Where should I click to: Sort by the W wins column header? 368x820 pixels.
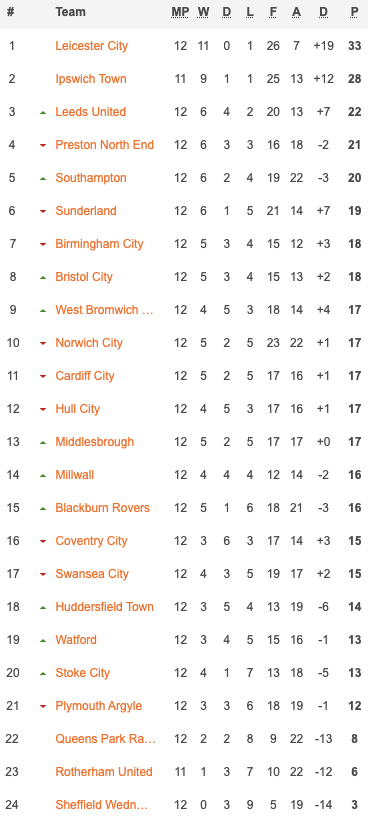[x=203, y=12]
